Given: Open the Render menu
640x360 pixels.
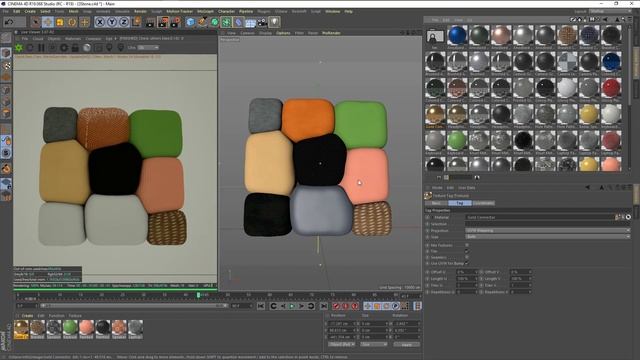Looking at the screenshot, I should [x=140, y=11].
